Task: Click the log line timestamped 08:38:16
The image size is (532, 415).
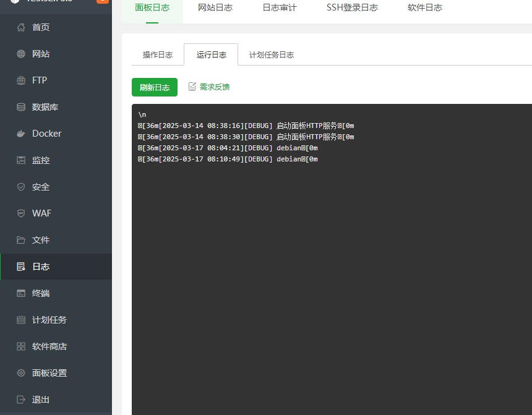Action: [x=246, y=126]
